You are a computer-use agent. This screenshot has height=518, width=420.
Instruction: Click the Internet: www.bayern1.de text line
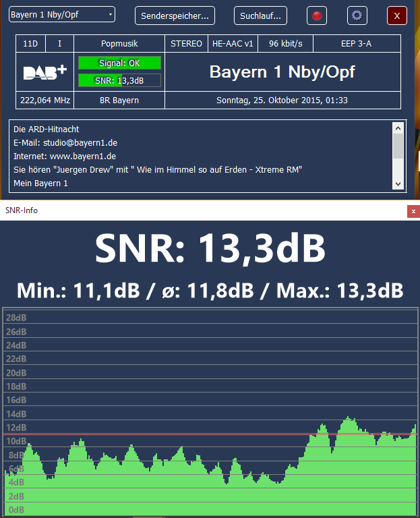pyautogui.click(x=65, y=156)
